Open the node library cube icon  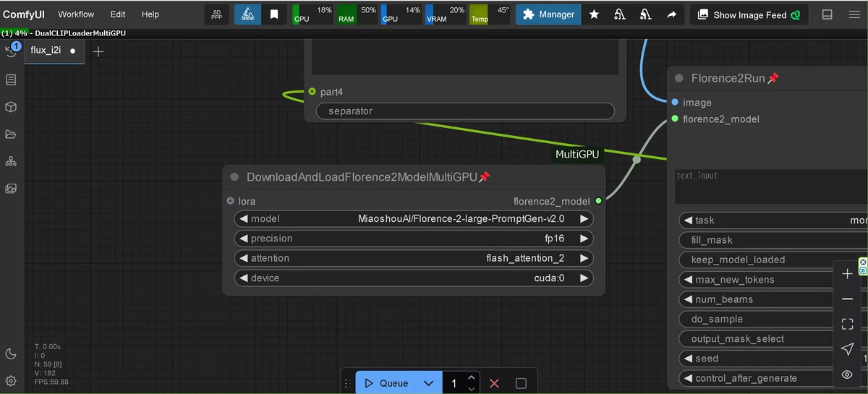[11, 107]
